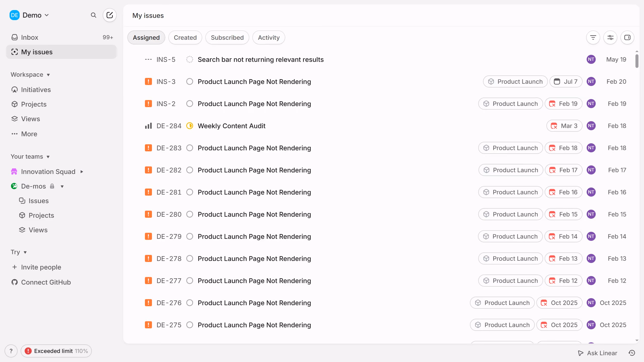This screenshot has height=362, width=644.
Task: Click the De-mos team globe icon
Action: click(14, 186)
